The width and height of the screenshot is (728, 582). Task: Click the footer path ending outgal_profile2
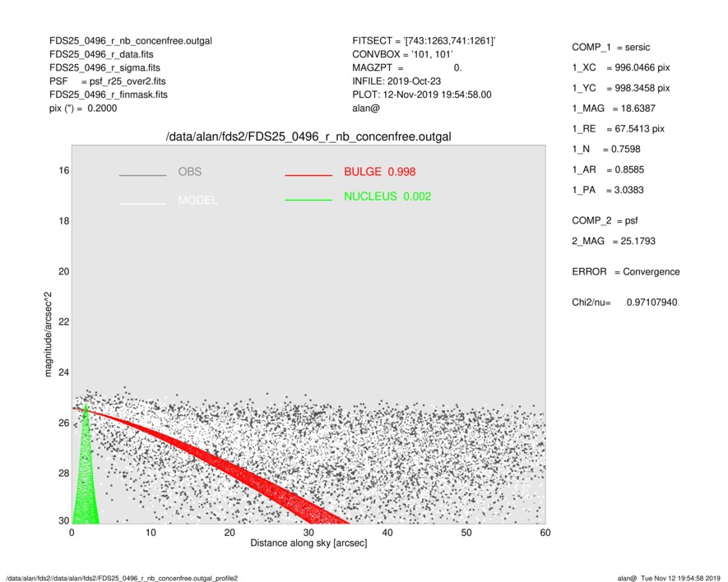(122, 578)
